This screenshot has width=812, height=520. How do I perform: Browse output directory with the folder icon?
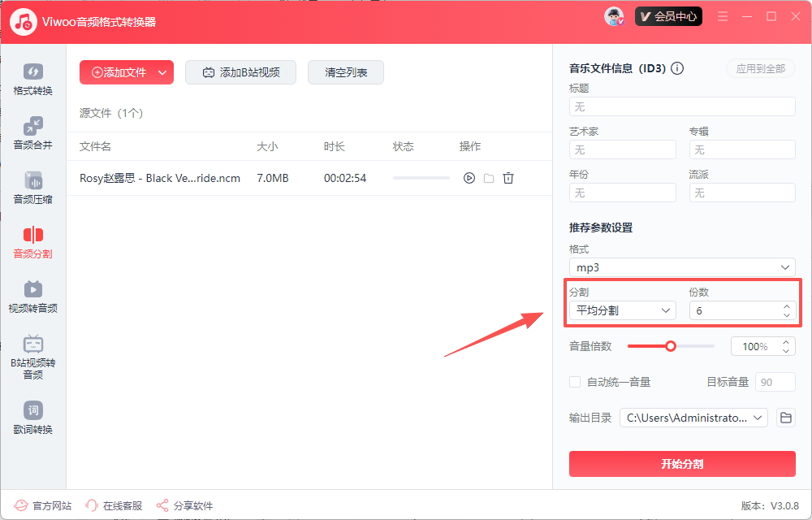click(785, 418)
